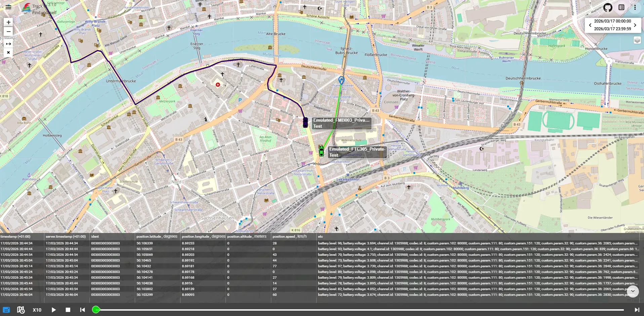This screenshot has height=316, width=644.
Task: Click the middle of playback timeline
Action: [x=360, y=310]
